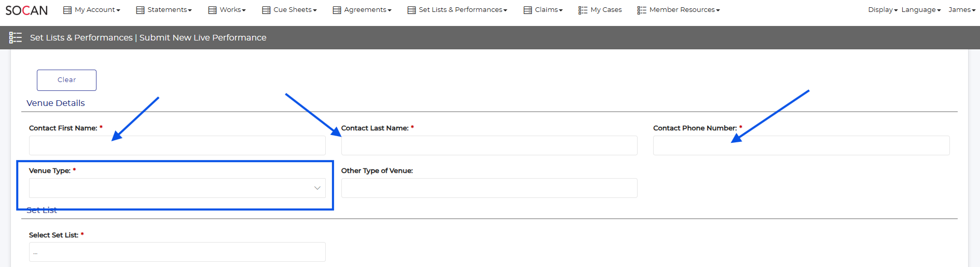Click the Agreements menu icon
The height and width of the screenshot is (267, 980).
[337, 10]
